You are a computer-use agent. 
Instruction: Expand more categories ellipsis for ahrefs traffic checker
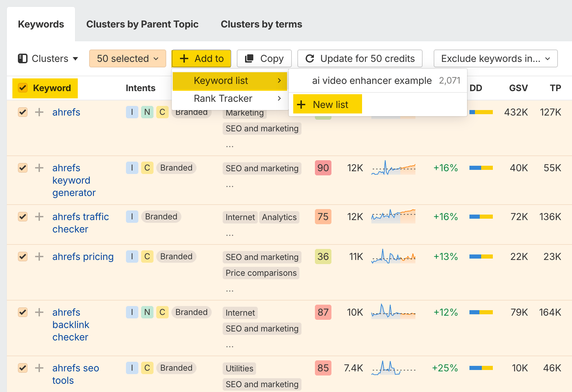point(230,235)
